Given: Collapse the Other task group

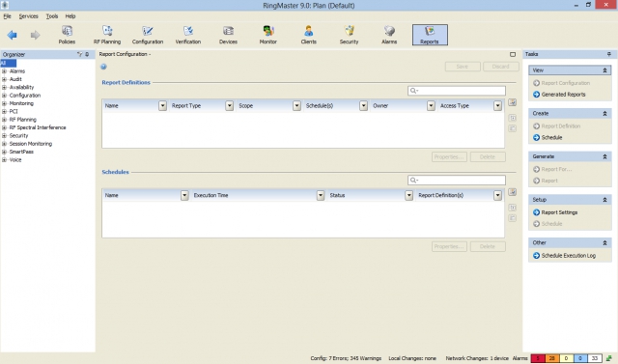Looking at the screenshot, I should [604, 243].
